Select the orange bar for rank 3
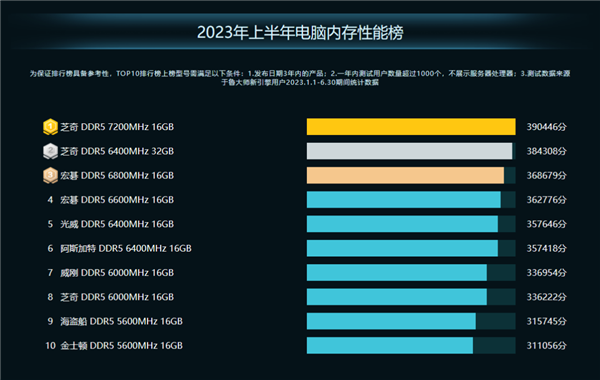 405,175
